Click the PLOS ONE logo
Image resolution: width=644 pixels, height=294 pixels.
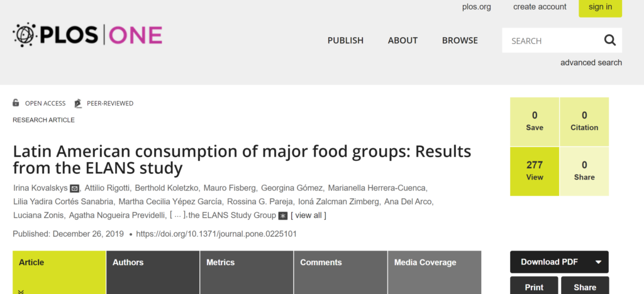[x=87, y=35]
